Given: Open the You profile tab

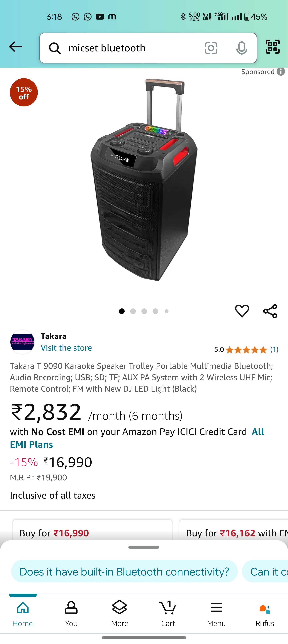Looking at the screenshot, I should [71, 614].
